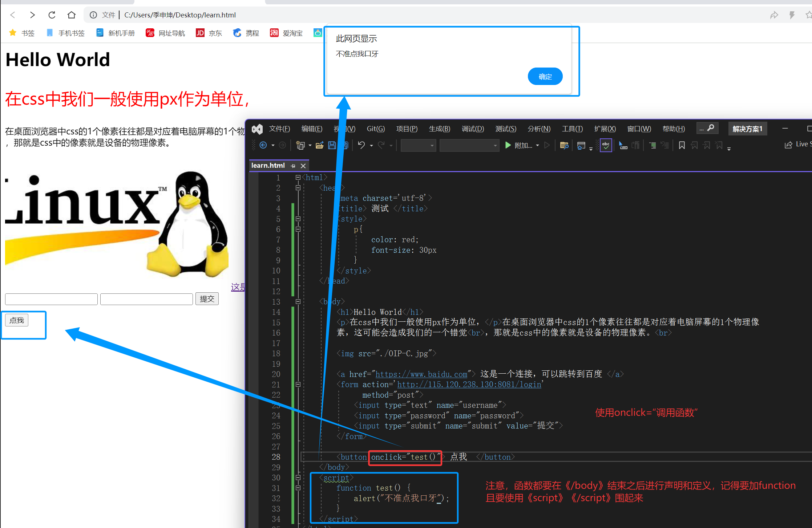Click the share icon in browser toolbar
812x528 pixels.
pos(774,15)
